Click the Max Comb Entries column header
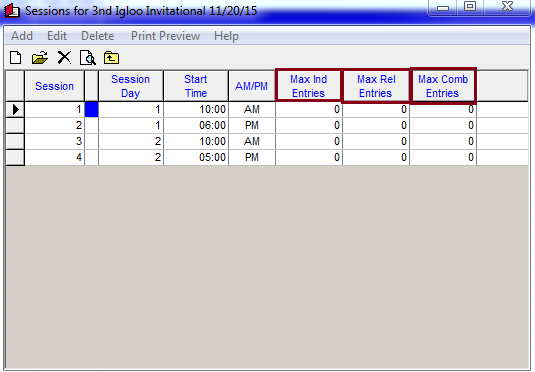 [443, 86]
